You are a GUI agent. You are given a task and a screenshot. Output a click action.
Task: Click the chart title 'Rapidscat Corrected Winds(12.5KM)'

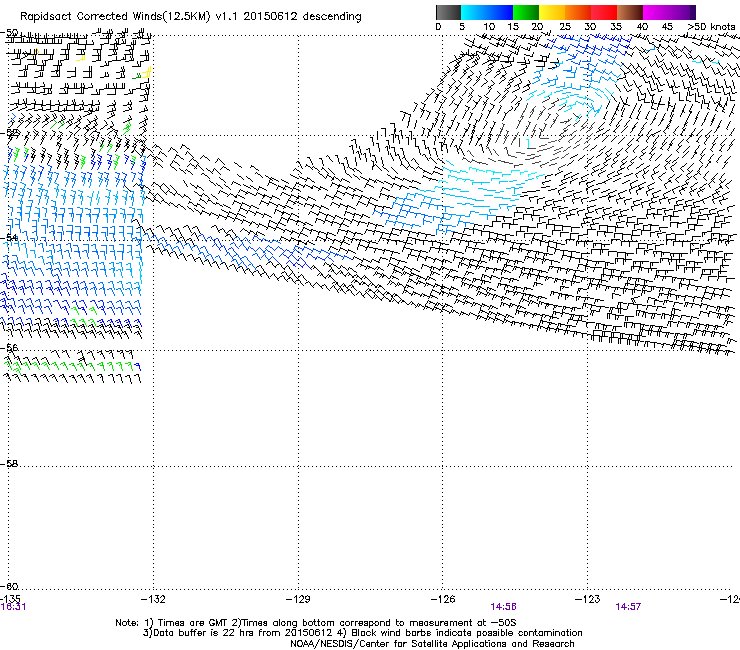pyautogui.click(x=115, y=17)
